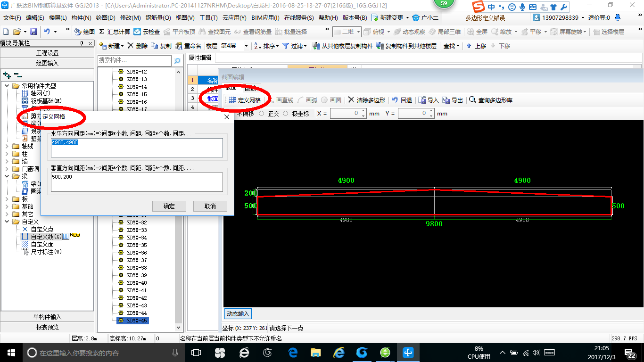The image size is (644, 362).
Task: Click the 水平方向间距 text box
Action: (137, 148)
